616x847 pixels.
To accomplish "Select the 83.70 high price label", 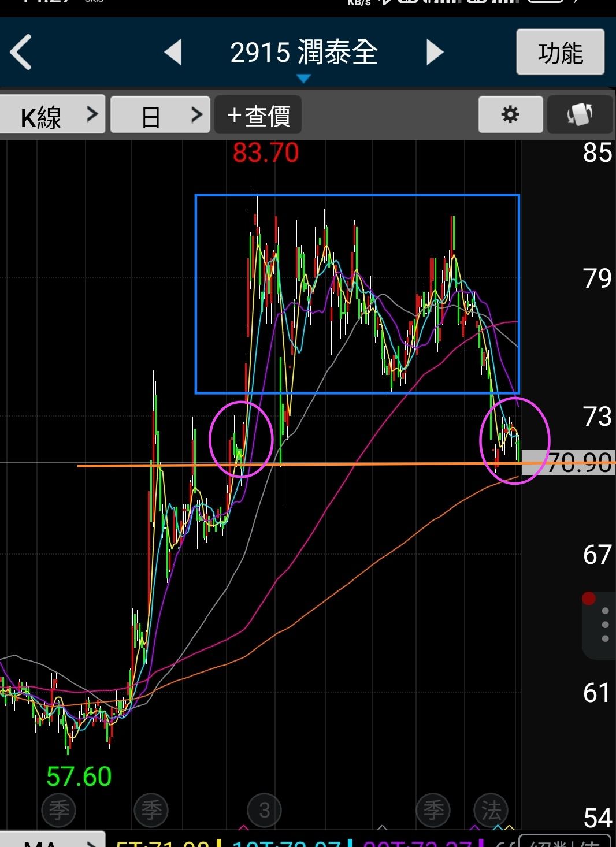I will coord(266,153).
